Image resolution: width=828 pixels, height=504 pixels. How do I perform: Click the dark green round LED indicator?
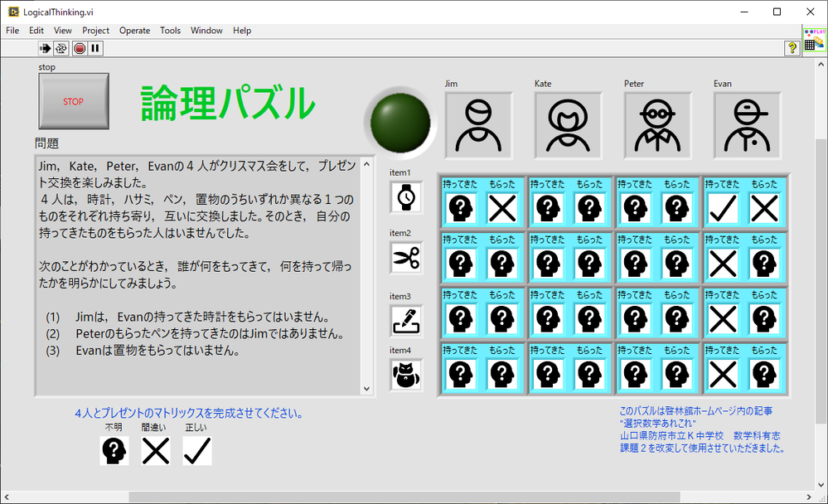click(400, 123)
